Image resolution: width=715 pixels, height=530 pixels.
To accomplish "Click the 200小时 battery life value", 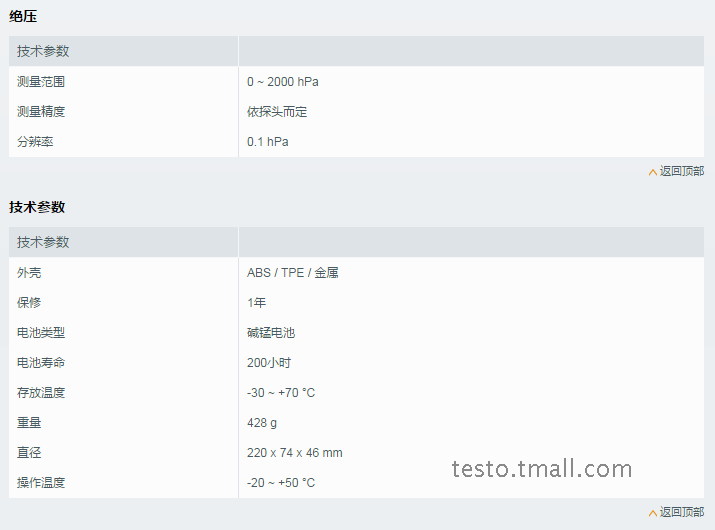I will coord(269,363).
